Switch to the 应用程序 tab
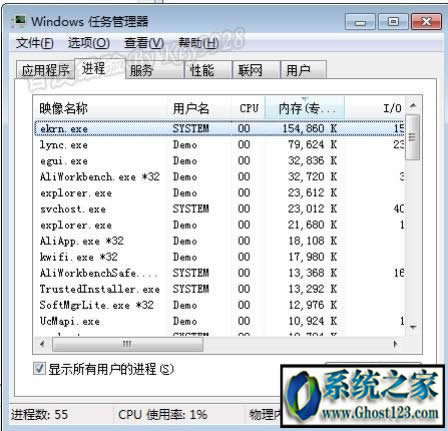 click(x=46, y=70)
